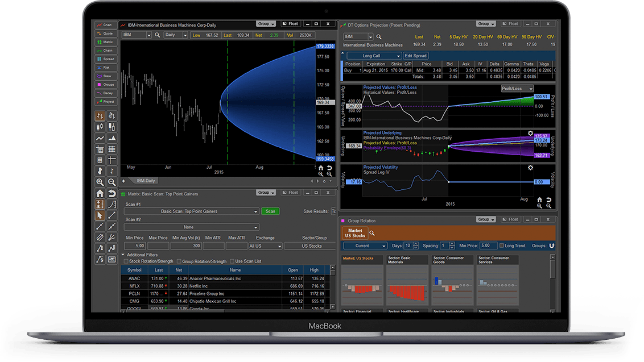The width and height of the screenshot is (644, 362).
Task: Open the Daily timeframe dropdown
Action: [x=185, y=35]
